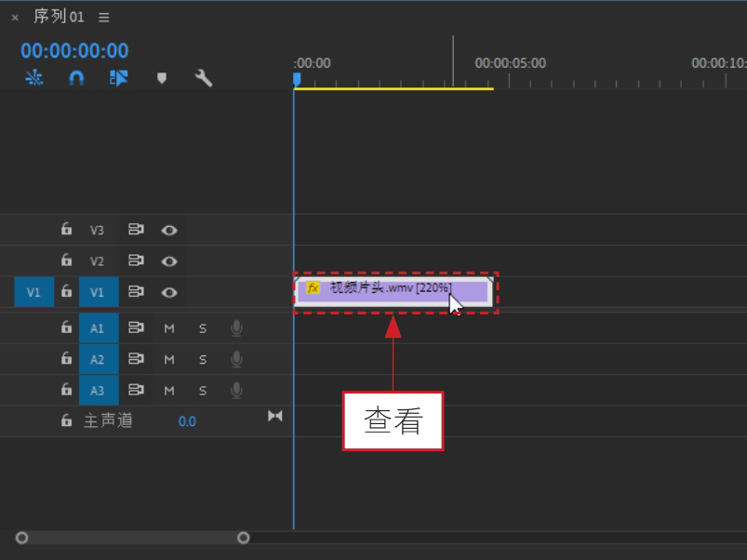Hide V3 track output eye
The image size is (747, 560).
coord(169,231)
